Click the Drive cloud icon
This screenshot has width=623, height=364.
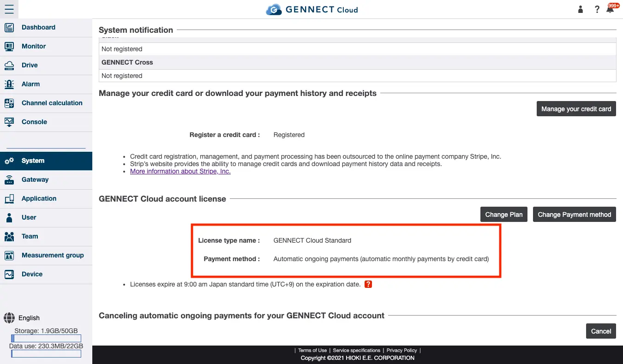9,66
